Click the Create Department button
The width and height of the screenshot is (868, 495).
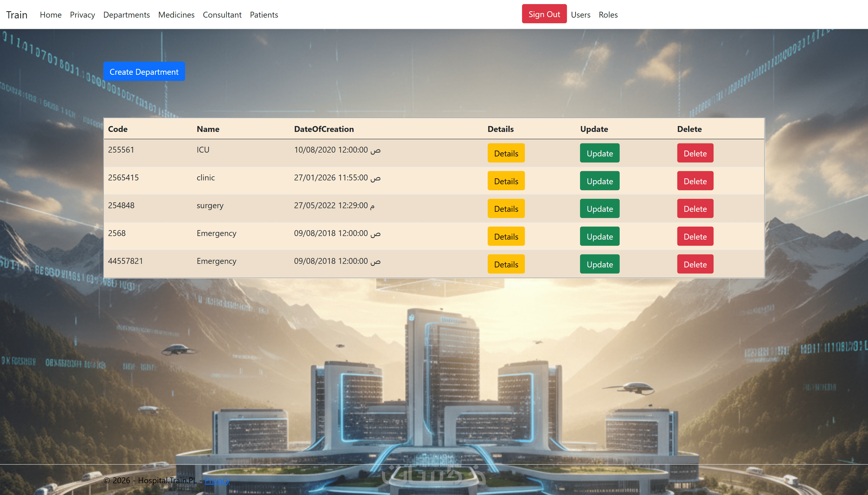[144, 72]
